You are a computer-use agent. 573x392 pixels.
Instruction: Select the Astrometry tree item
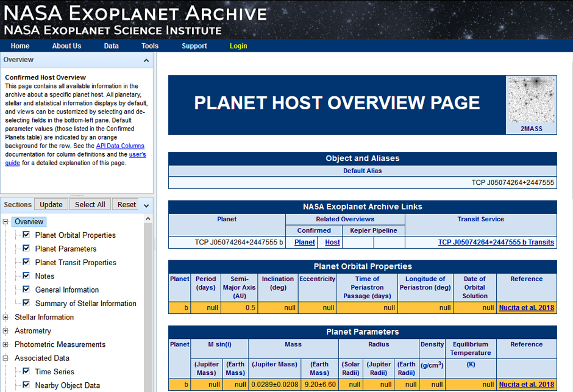click(x=33, y=331)
